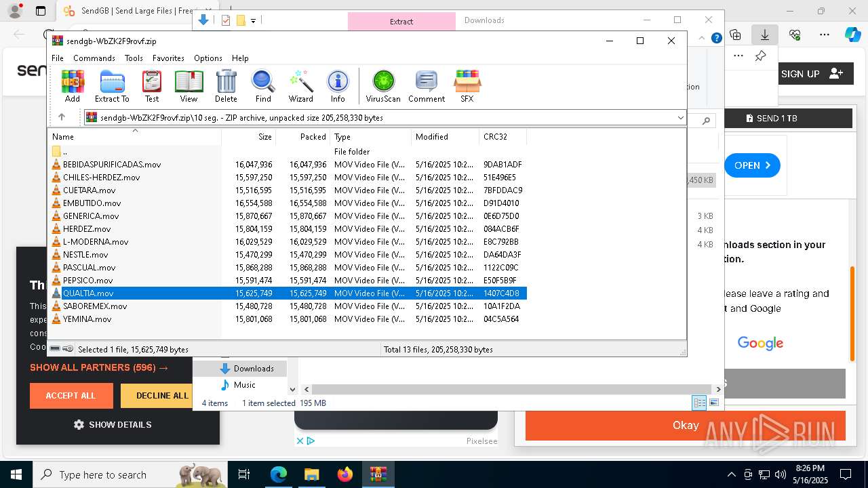Go up one folder level arrow

[x=62, y=117]
